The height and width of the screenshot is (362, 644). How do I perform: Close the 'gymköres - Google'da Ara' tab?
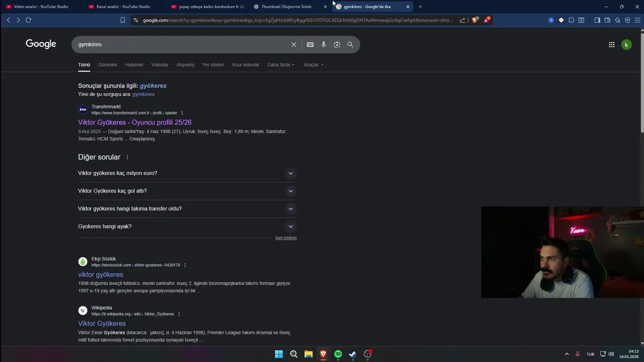[408, 7]
